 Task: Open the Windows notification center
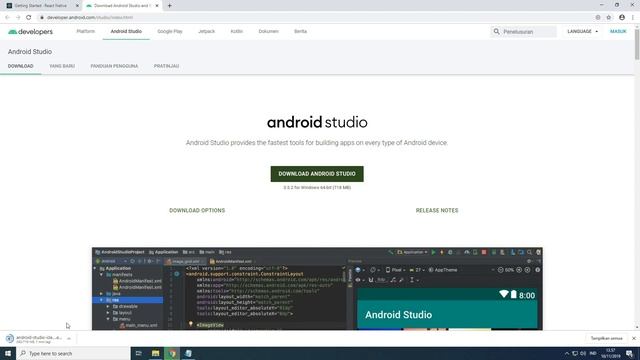coord(629,353)
